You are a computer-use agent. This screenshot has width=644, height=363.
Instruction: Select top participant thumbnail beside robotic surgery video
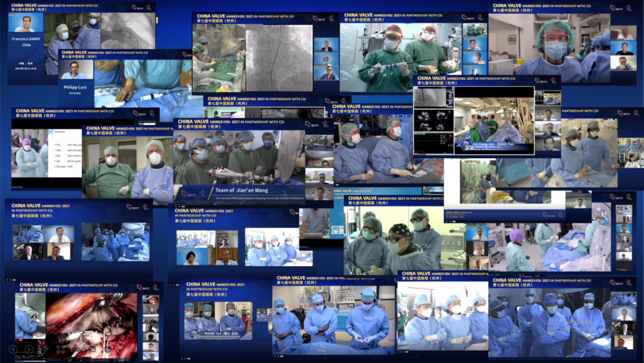150,299
